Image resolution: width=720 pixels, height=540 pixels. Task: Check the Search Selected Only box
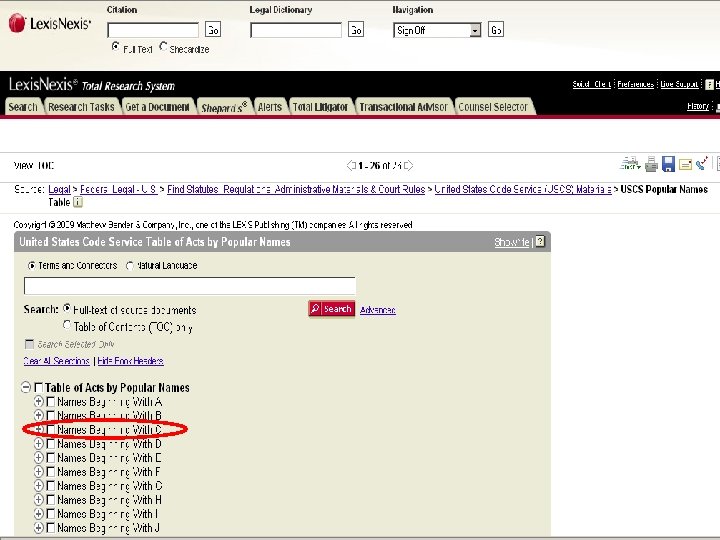pos(29,344)
